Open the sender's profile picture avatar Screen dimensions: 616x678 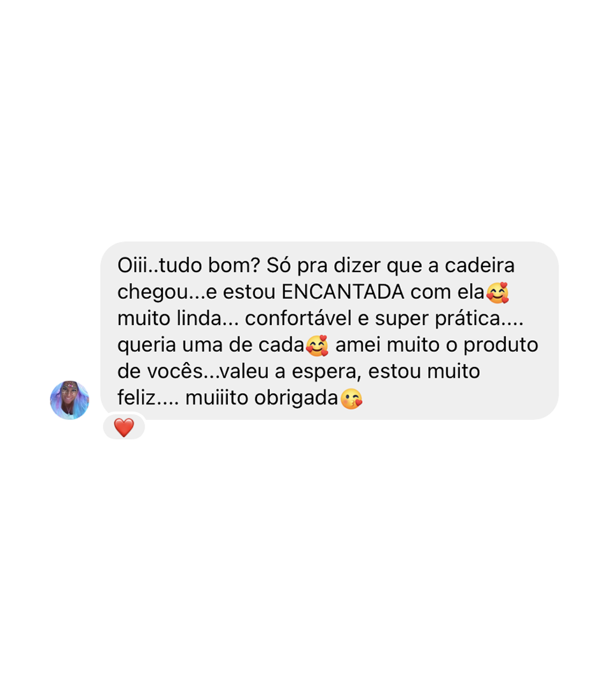tap(69, 400)
